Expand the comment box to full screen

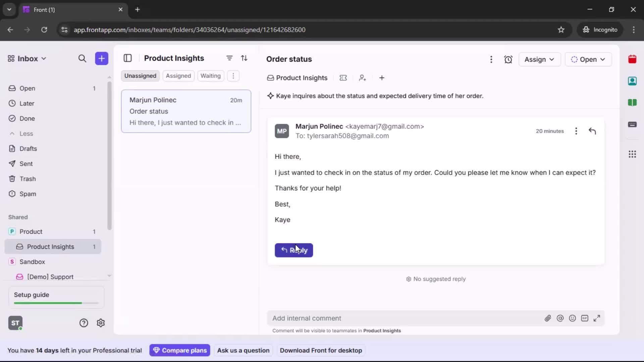(x=597, y=318)
